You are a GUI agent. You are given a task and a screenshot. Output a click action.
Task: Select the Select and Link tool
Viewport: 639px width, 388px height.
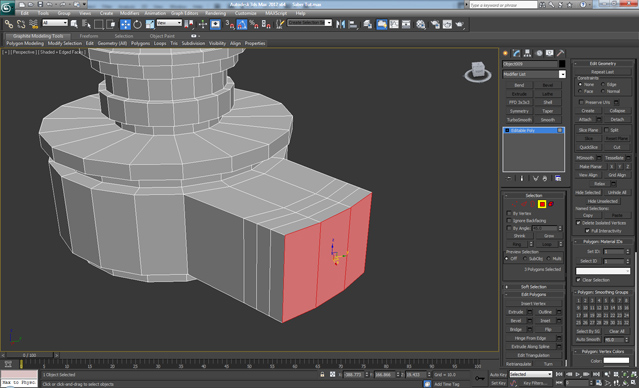(x=9, y=24)
